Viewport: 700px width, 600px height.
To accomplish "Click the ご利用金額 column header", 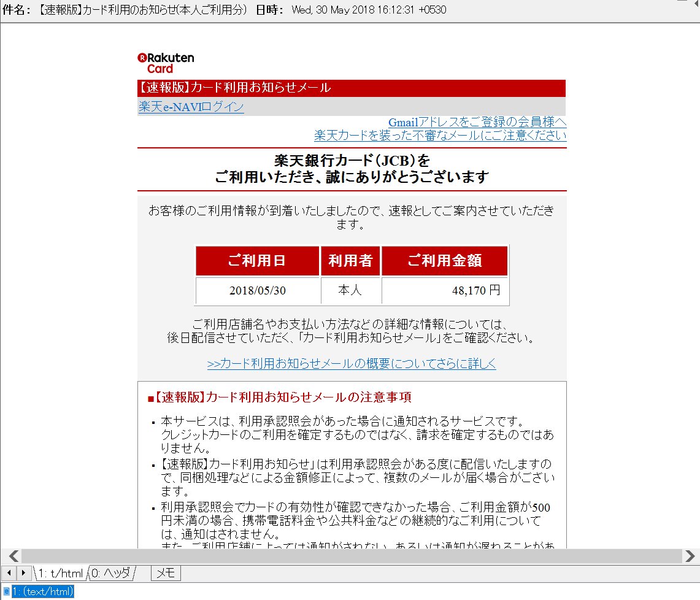I will point(445,261).
